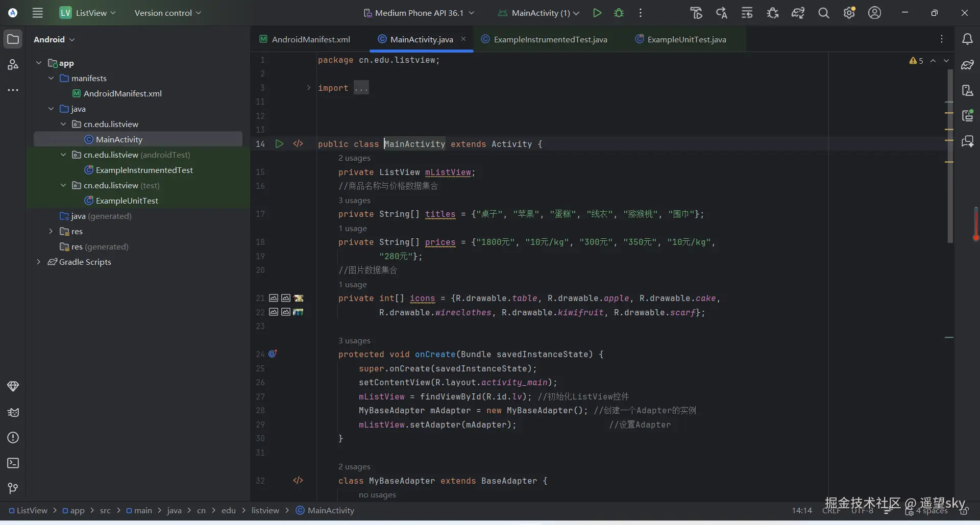Screen dimensions: 980x525
Task: Expand the res folder
Action: click(51, 231)
